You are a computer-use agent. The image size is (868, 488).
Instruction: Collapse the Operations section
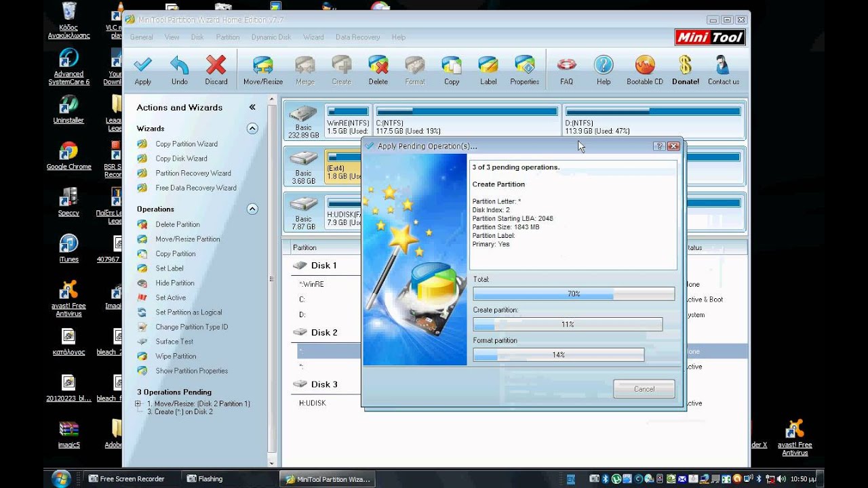[x=252, y=209]
